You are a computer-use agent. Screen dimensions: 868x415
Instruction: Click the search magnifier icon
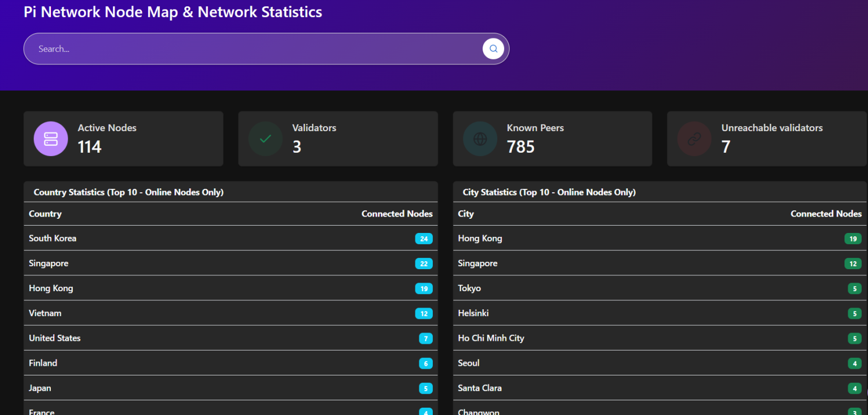coord(493,49)
